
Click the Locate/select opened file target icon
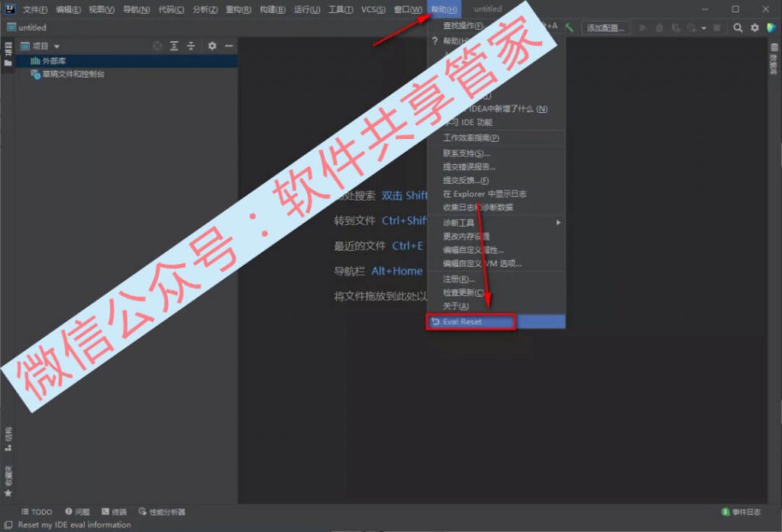pos(157,46)
